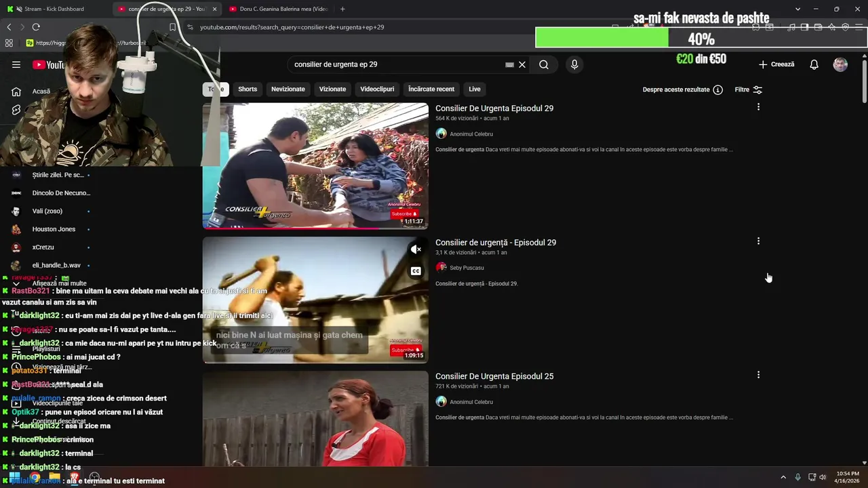Screen dimensions: 868x488
Task: Open more options for Consilier de urgență - Episodul 29
Action: click(x=758, y=241)
